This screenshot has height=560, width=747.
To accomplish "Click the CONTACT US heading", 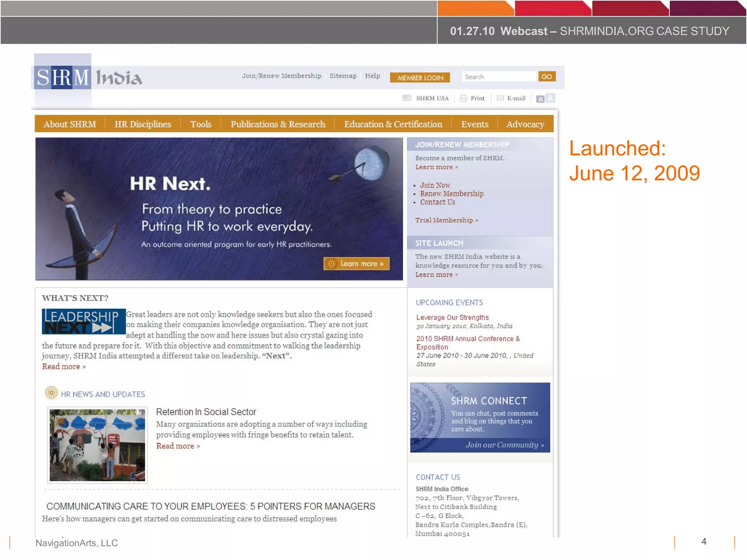I will (438, 477).
